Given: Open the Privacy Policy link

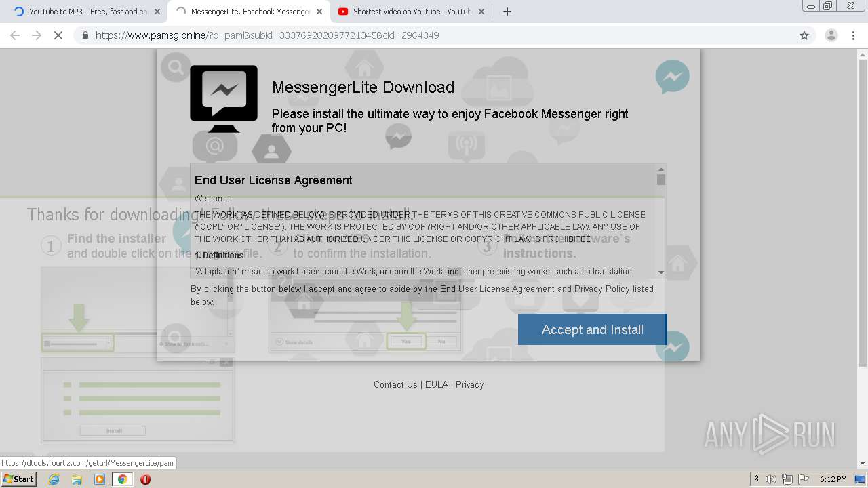Looking at the screenshot, I should click(x=602, y=289).
